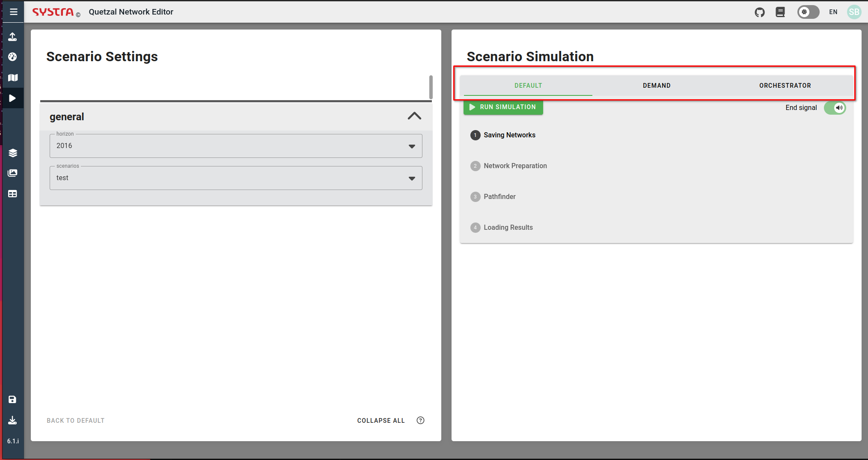Viewport: 868px width, 460px height.
Task: Click BACK TO DEFAULT button
Action: tap(76, 421)
